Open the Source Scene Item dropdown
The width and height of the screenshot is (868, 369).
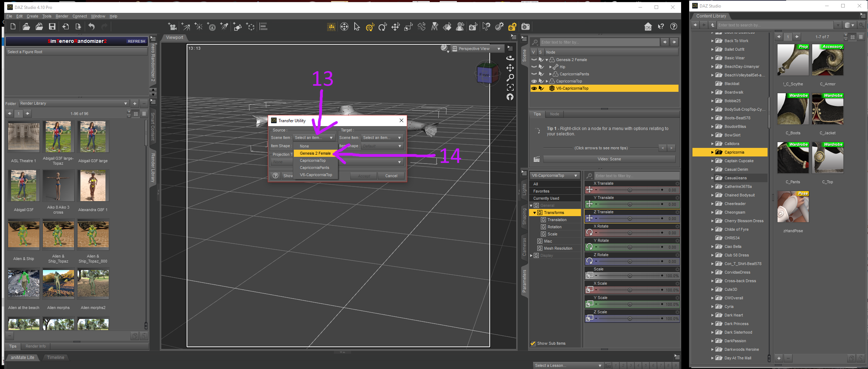[314, 138]
